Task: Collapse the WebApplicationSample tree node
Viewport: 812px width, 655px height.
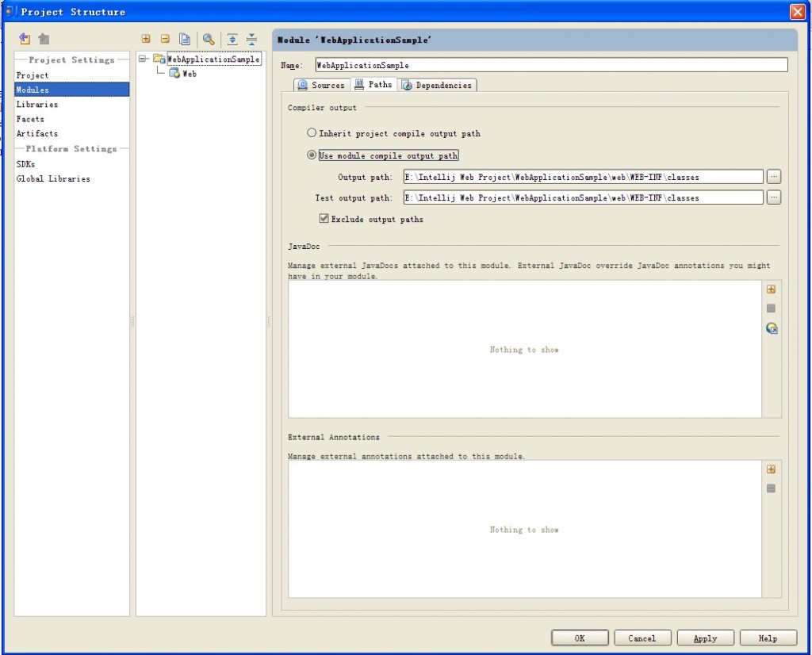Action: tap(142, 58)
